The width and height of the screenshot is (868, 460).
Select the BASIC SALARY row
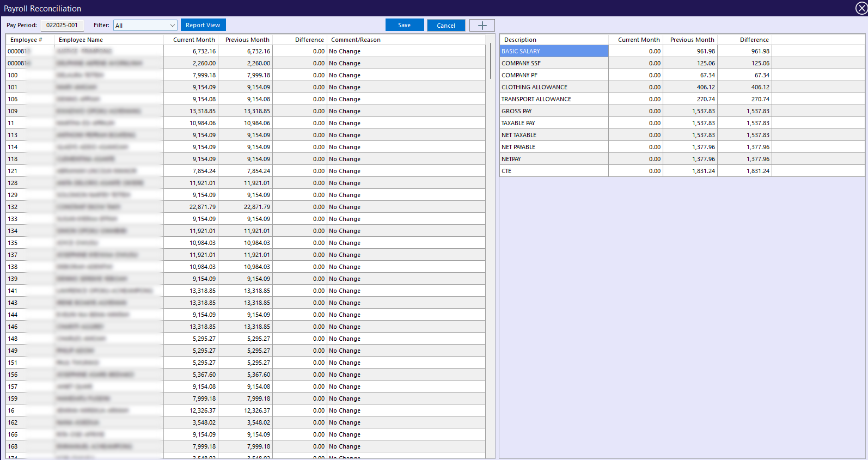553,51
